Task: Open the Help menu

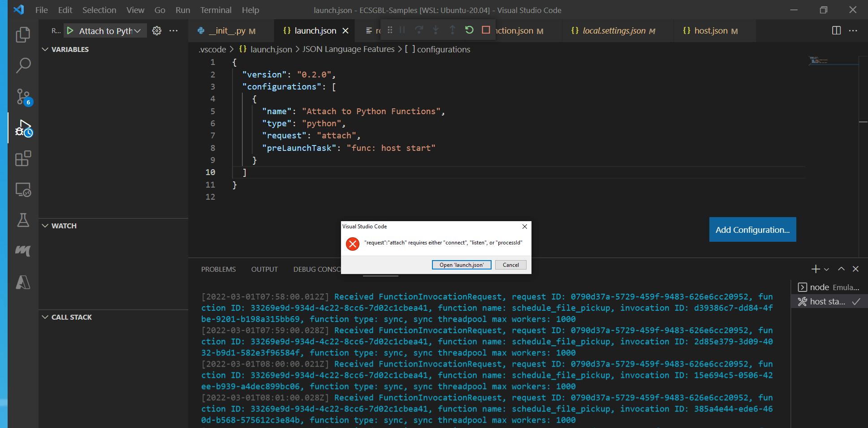Action: coord(250,10)
